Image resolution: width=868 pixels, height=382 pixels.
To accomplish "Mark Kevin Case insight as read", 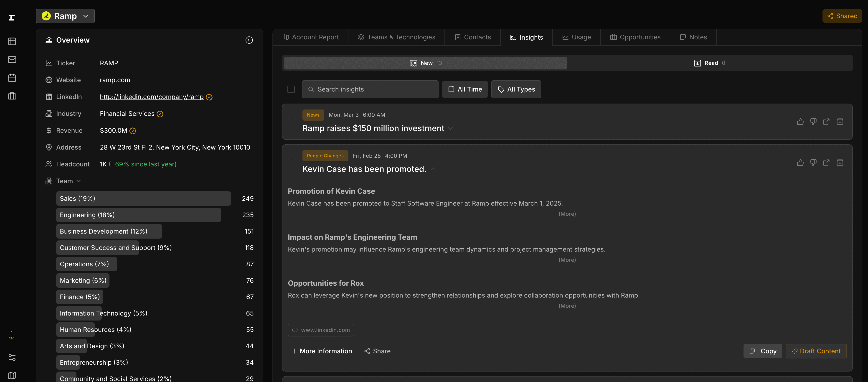I will (x=840, y=163).
